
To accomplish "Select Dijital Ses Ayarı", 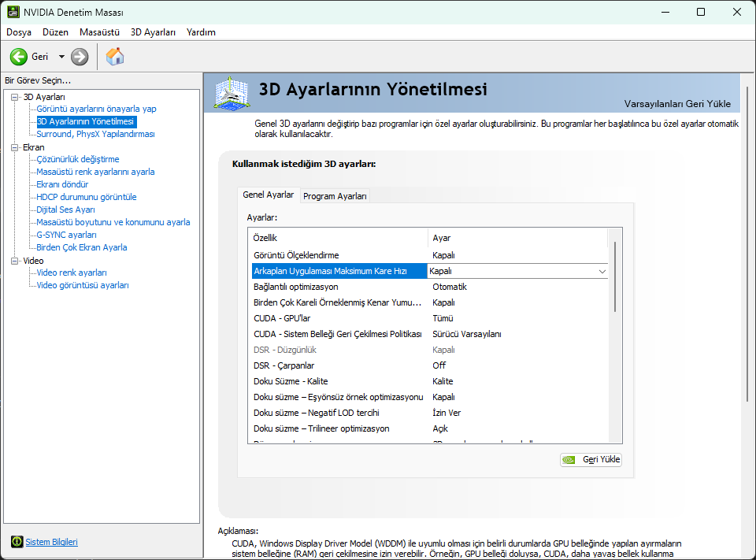I will (x=65, y=210).
